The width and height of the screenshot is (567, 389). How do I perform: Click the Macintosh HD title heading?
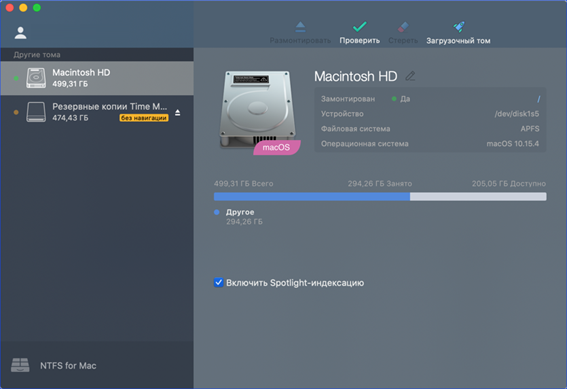[x=355, y=76]
